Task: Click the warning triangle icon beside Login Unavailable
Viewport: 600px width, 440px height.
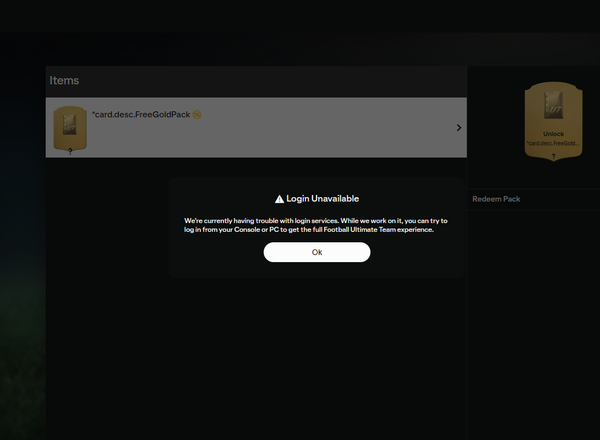Action: pyautogui.click(x=279, y=199)
